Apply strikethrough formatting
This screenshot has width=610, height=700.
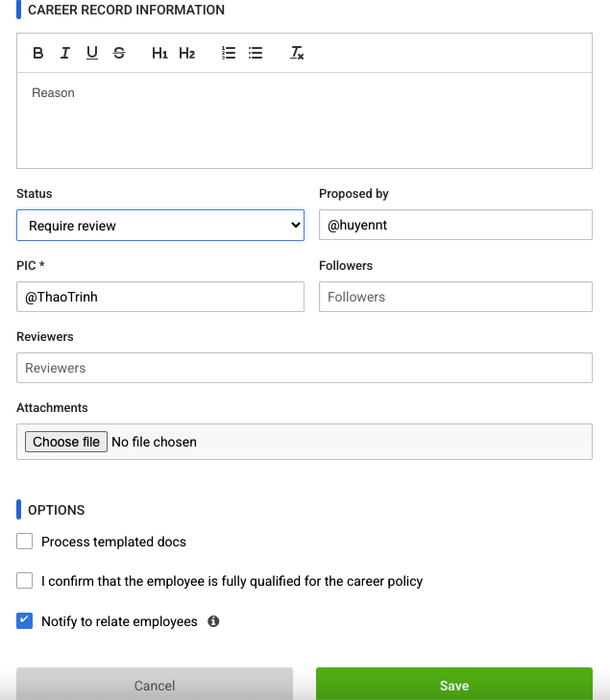[x=119, y=53]
